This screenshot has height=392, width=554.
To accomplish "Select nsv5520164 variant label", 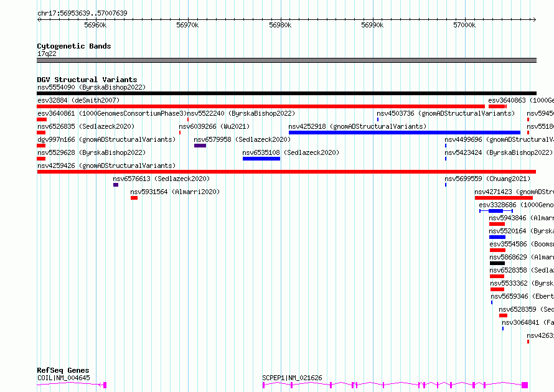I will 521,231.
